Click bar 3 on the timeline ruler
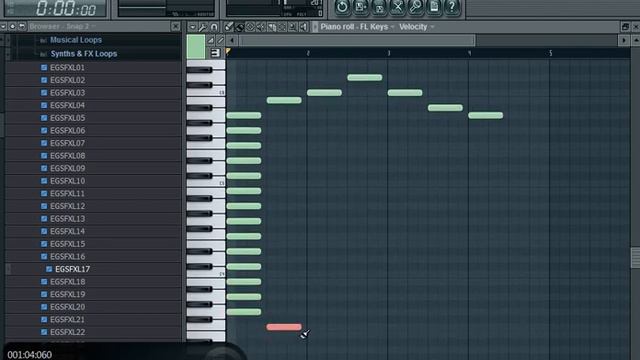640x360 pixels. pyautogui.click(x=389, y=53)
